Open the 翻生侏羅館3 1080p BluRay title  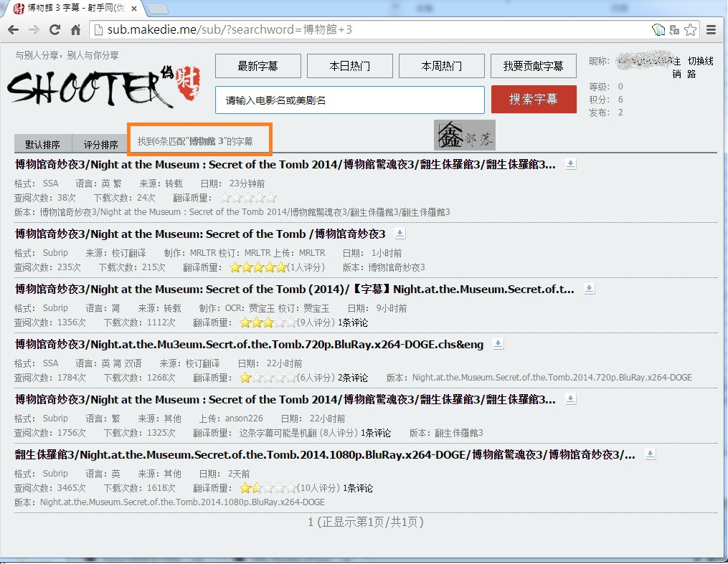point(325,454)
